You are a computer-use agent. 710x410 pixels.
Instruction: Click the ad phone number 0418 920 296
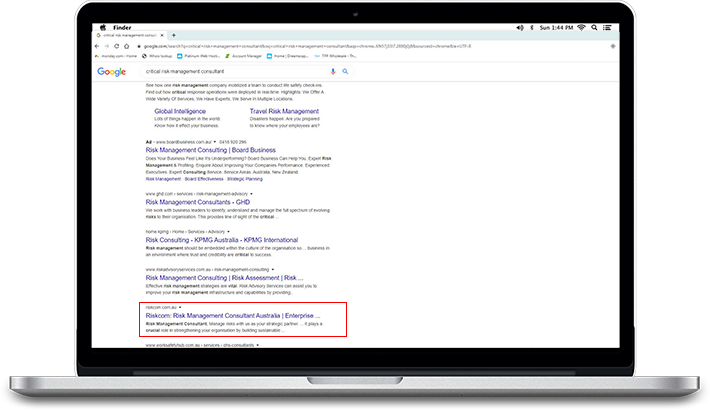233,142
